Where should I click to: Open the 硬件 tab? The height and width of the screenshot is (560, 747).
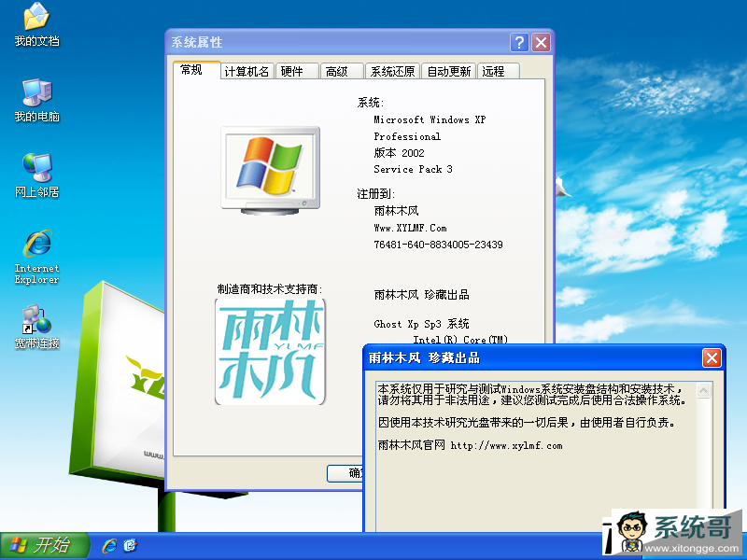(x=297, y=72)
